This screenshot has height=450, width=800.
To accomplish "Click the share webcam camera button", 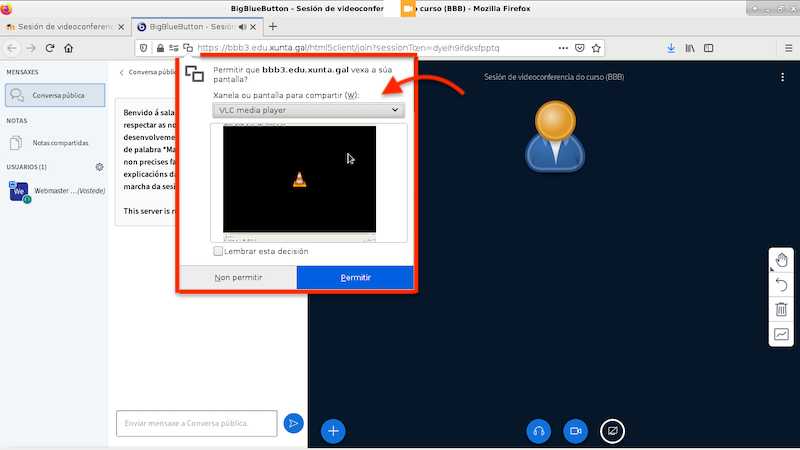I will pyautogui.click(x=575, y=430).
